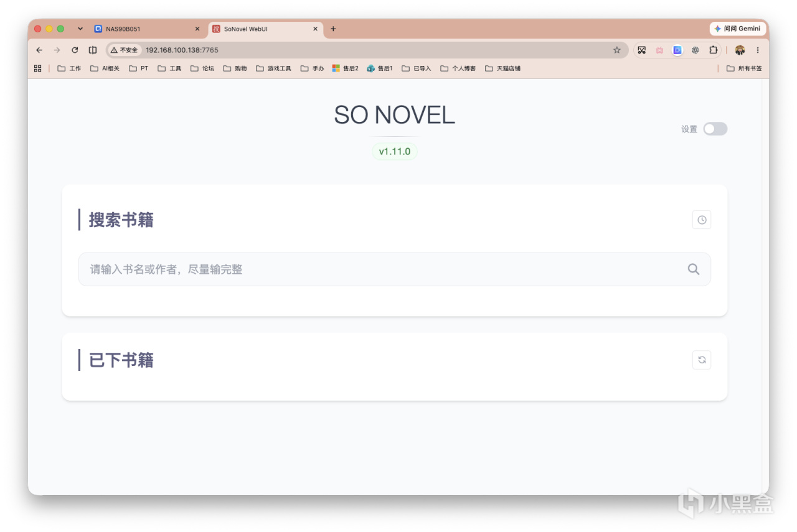Open the 购物 bookmark folder

[235, 68]
